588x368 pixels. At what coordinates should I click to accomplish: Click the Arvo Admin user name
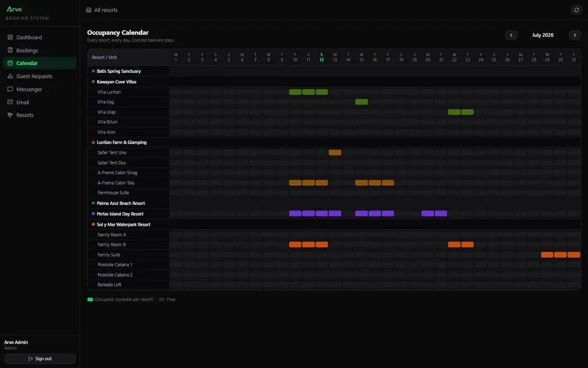click(x=16, y=342)
